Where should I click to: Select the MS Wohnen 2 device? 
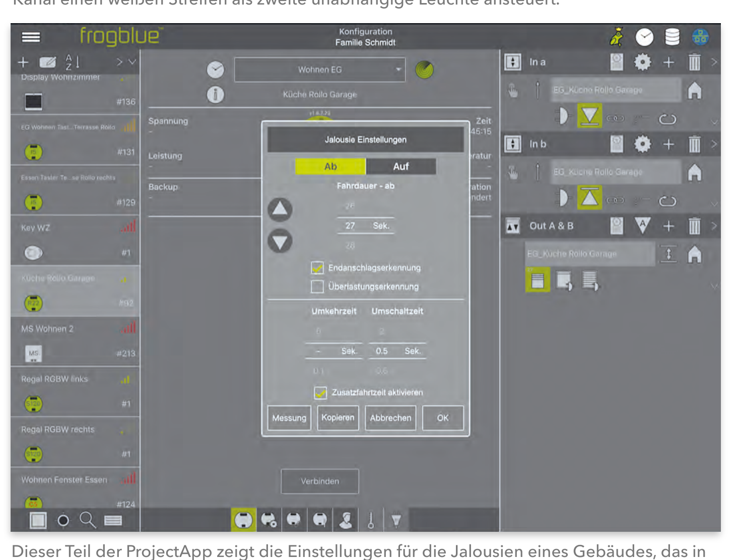(75, 341)
